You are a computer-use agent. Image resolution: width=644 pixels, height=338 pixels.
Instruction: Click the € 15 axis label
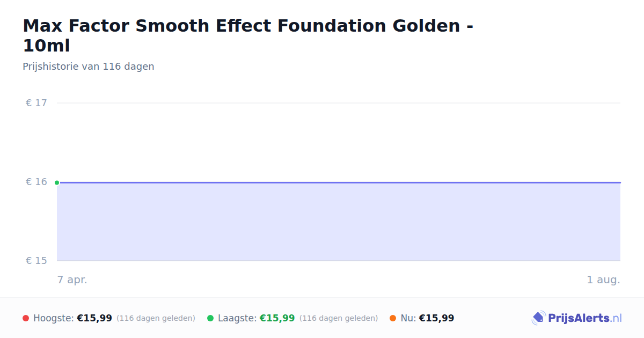point(36,261)
